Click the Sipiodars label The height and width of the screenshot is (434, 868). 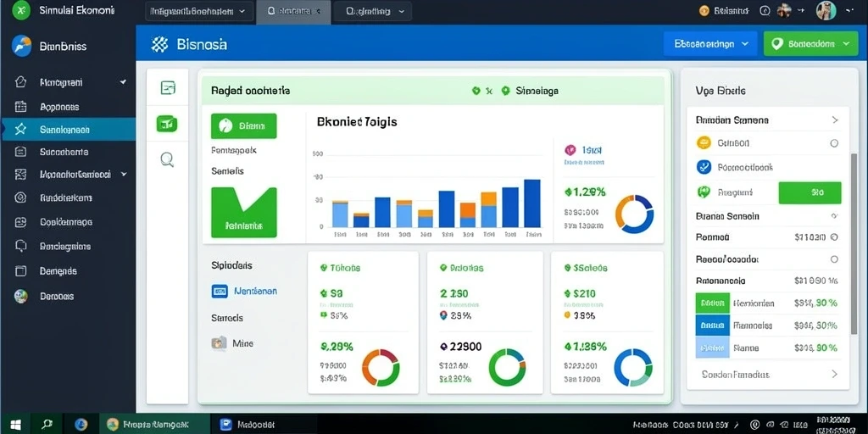(x=231, y=265)
